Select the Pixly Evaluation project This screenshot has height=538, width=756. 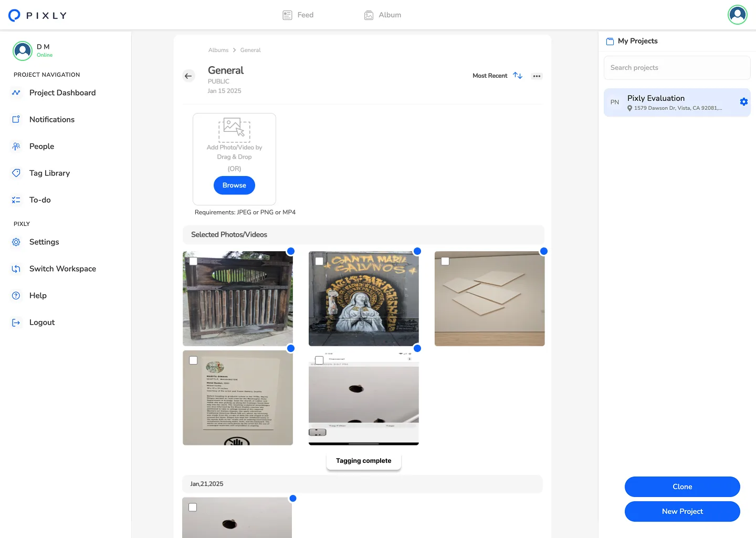tap(677, 102)
